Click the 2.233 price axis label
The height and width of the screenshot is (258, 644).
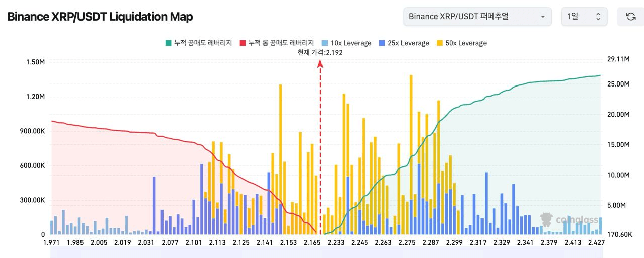[x=336, y=243]
